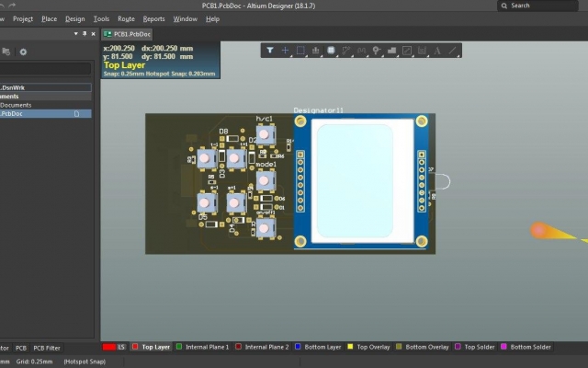Click the Top Layer red color swatch
The width and height of the screenshot is (588, 368).
pos(135,347)
